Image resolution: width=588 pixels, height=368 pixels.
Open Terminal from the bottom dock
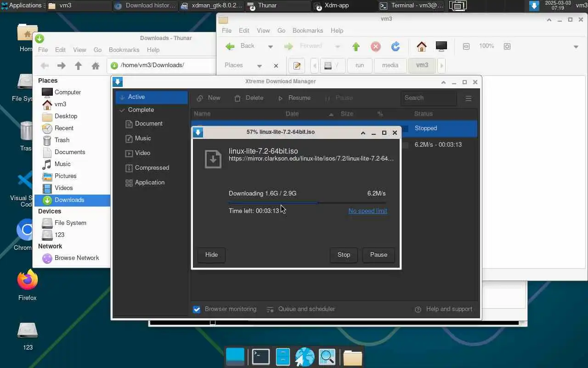tap(260, 357)
